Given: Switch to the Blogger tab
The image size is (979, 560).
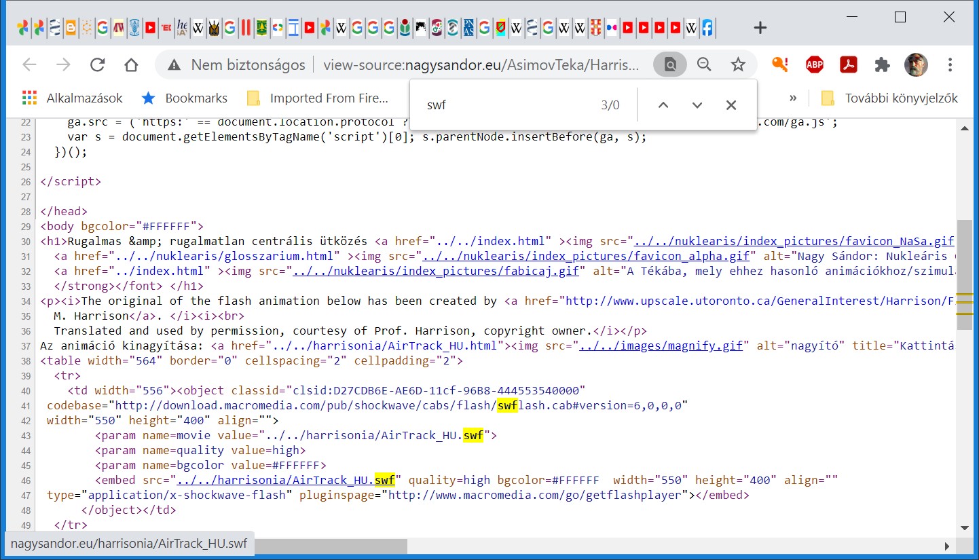Looking at the screenshot, I should pos(71,28).
